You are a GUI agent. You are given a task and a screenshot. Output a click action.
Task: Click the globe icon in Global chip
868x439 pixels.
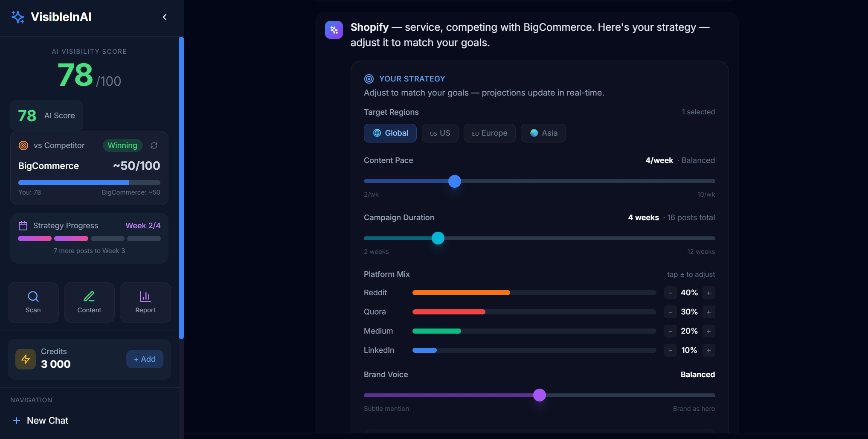(x=377, y=133)
